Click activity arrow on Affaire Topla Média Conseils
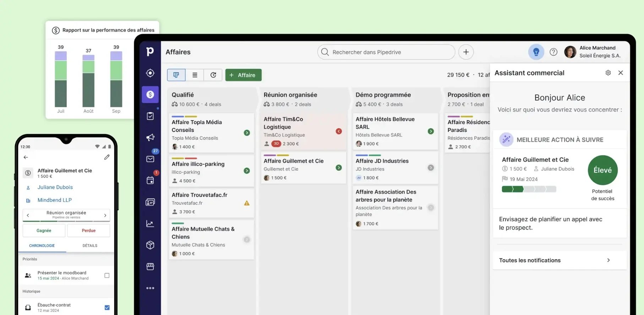The image size is (644, 315). pyautogui.click(x=247, y=133)
